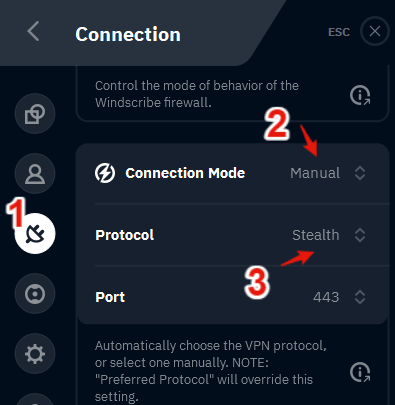Select the Connection plug icon tab
Image resolution: width=395 pixels, height=405 pixels.
[35, 233]
